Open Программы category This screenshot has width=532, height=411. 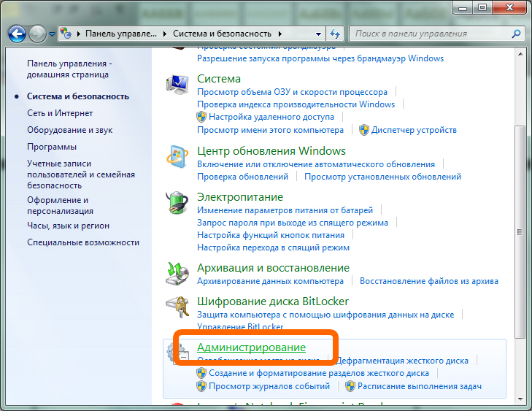pos(52,147)
